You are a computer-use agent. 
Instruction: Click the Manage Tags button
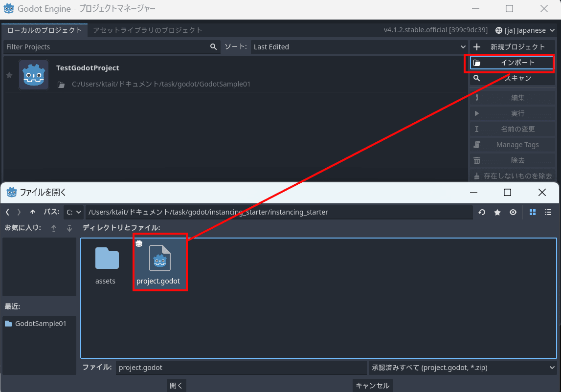[x=512, y=145]
